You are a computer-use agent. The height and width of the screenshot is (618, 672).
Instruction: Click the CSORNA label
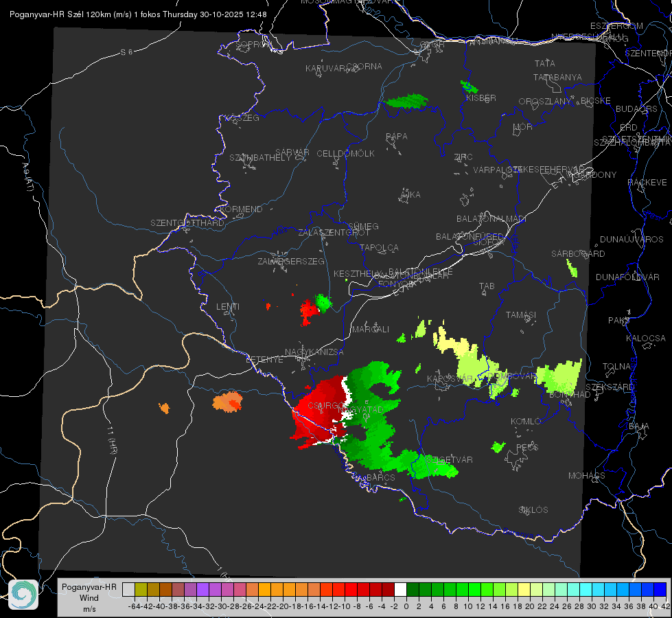(x=364, y=67)
